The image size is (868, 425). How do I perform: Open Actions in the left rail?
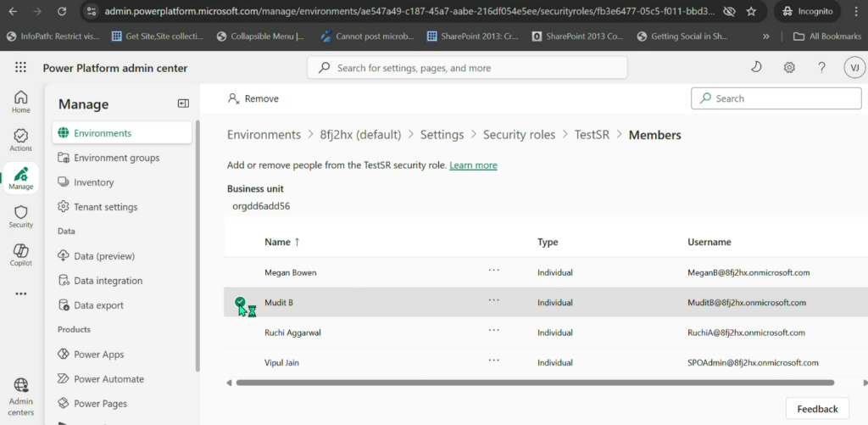point(20,140)
